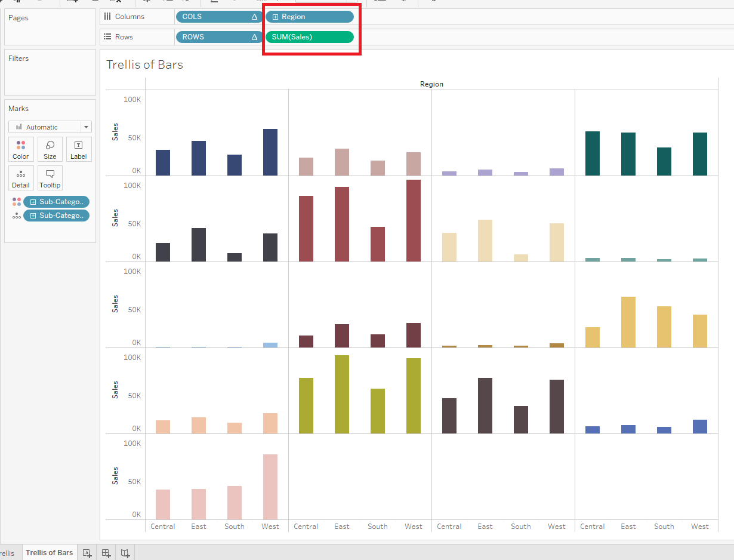Click the Columns shelf icon
The height and width of the screenshot is (560, 734).
tap(107, 17)
